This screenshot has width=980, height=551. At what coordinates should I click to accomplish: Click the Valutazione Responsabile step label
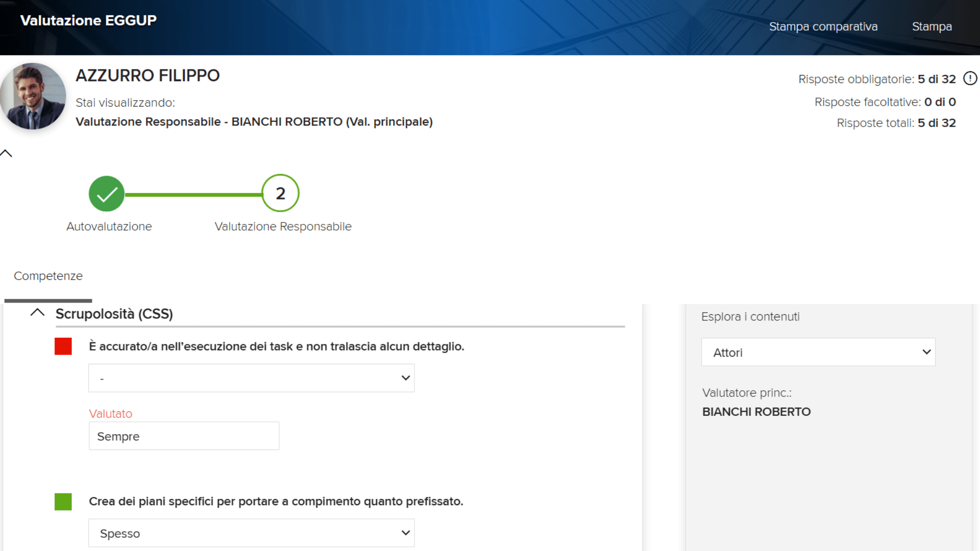[283, 227]
